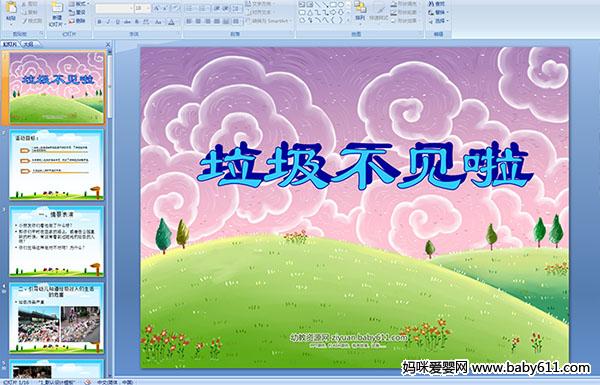Screen dimensions: 600x385
Task: Click the Arrange icon in drawing group
Action: click(x=360, y=10)
